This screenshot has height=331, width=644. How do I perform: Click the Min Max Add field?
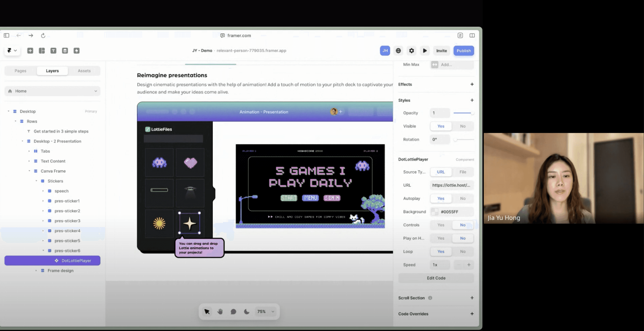(x=452, y=65)
